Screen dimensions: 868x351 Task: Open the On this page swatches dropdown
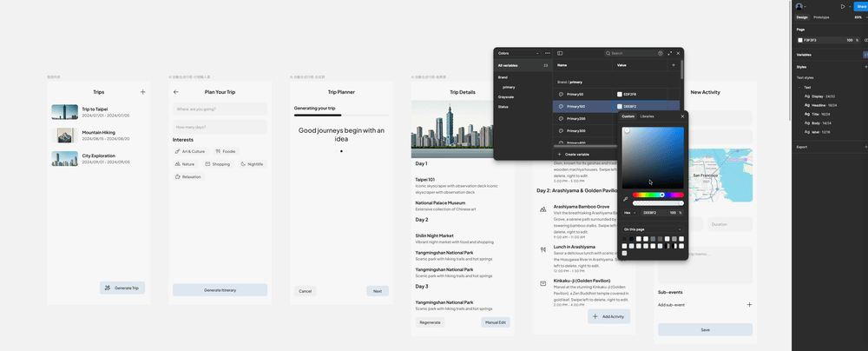653,229
